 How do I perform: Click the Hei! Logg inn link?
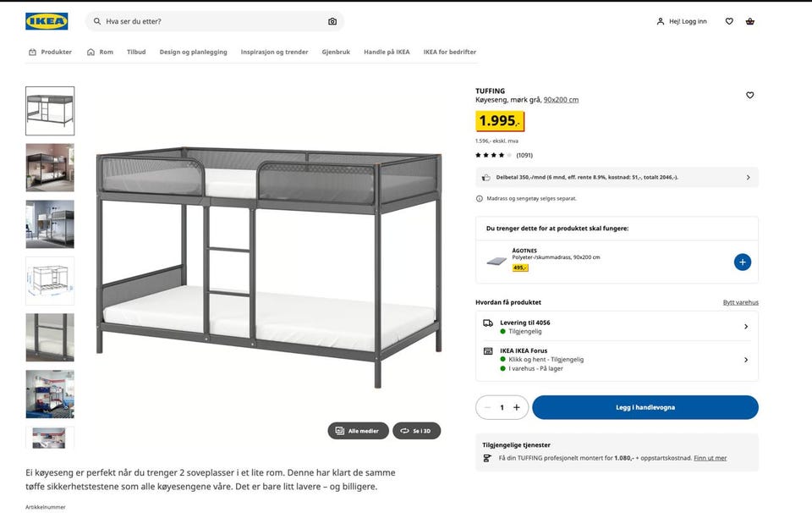coord(682,21)
